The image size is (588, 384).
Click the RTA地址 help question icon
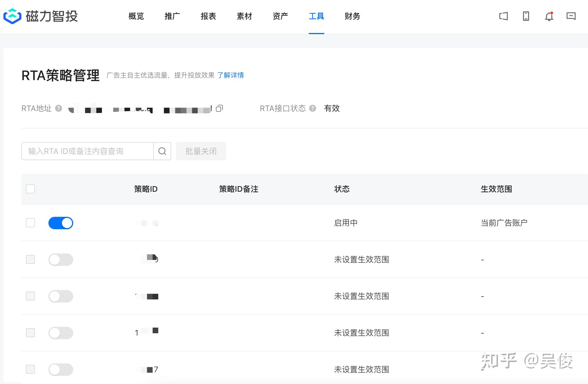59,108
